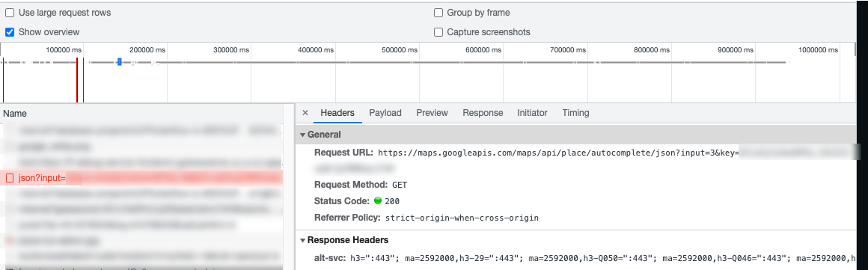
Task: Select the json?input= request row
Action: click(141, 178)
